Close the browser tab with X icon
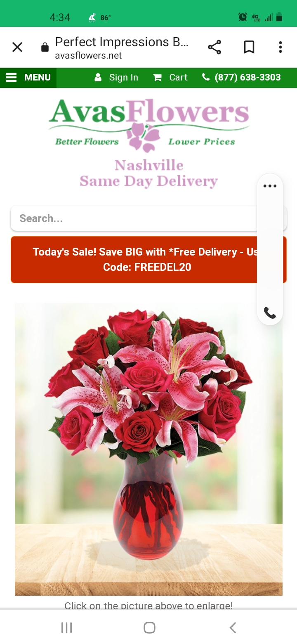Screen dimensions: 297x644 [x=17, y=47]
